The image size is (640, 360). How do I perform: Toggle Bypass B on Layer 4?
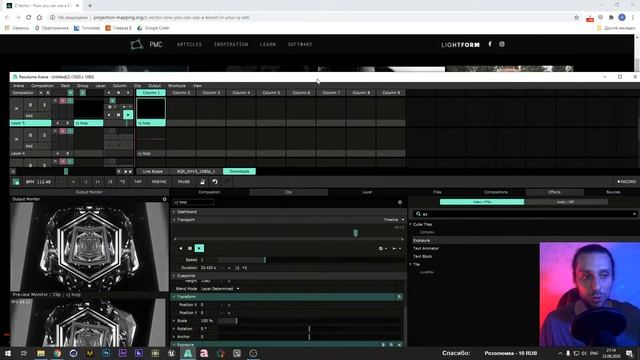30,135
